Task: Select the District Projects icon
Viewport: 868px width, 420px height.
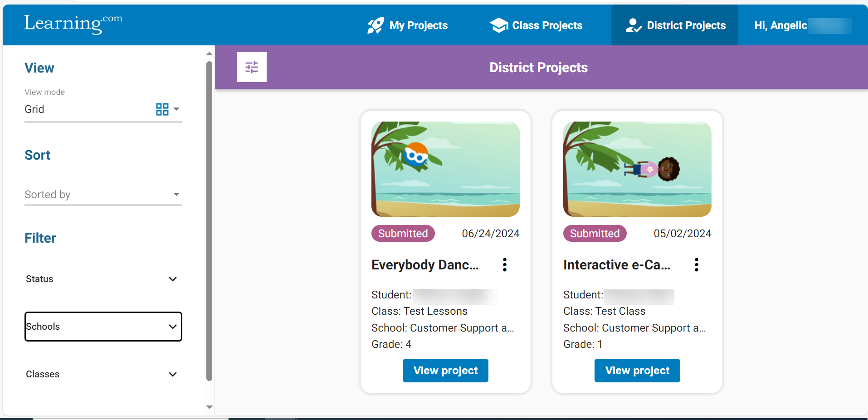Action: [634, 25]
